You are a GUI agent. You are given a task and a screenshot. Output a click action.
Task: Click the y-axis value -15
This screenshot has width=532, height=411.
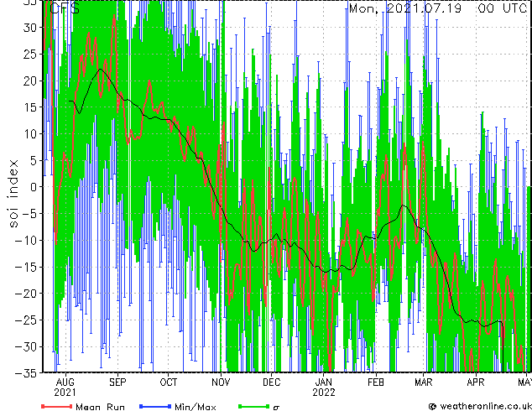tap(25, 267)
